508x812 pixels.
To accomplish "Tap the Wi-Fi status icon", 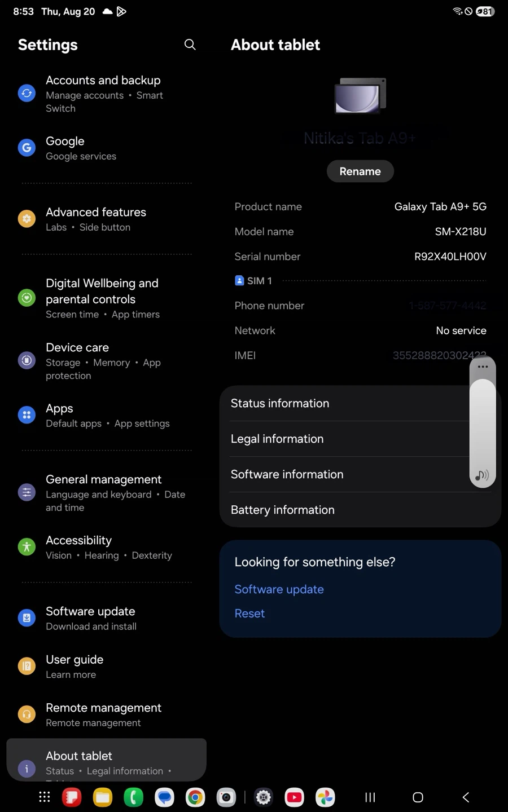I will pos(457,11).
